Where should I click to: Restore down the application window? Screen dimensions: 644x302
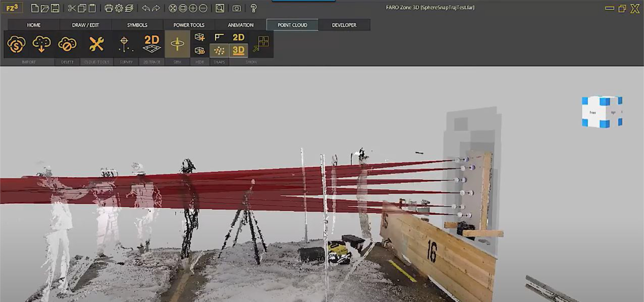[622, 8]
